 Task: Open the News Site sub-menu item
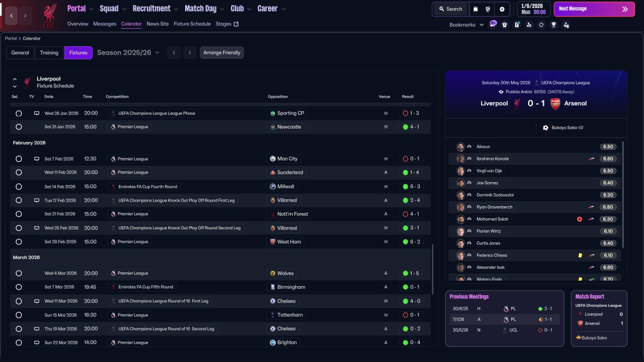point(157,24)
